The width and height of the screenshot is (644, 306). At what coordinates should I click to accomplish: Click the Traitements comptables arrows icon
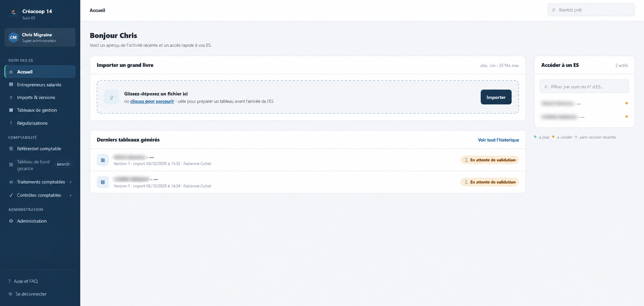point(11,182)
